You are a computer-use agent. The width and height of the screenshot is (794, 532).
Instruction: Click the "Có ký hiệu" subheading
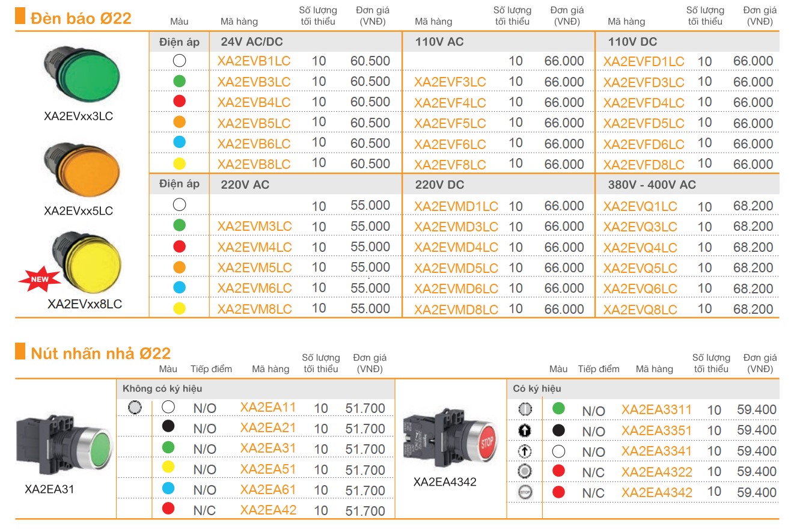(x=537, y=388)
